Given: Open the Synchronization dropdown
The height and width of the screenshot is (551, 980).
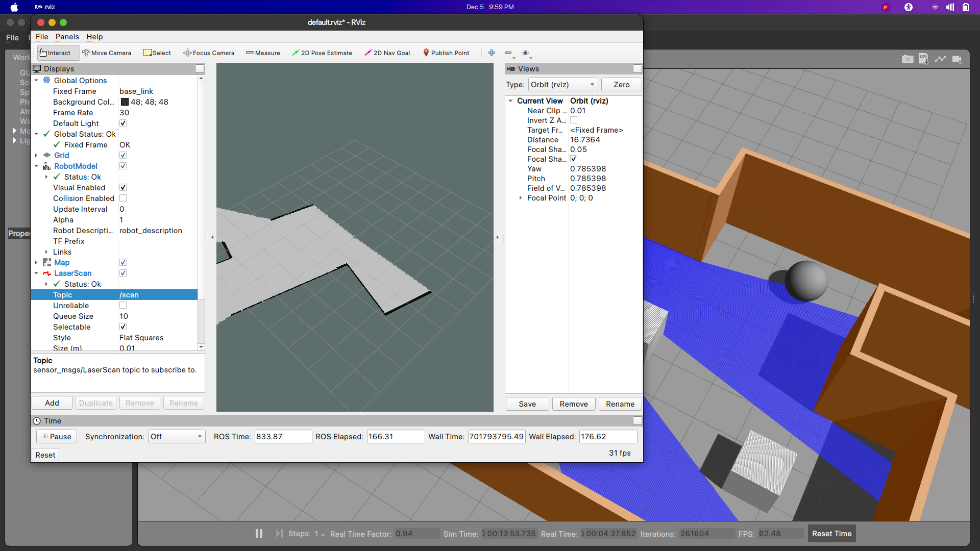Looking at the screenshot, I should pyautogui.click(x=177, y=437).
